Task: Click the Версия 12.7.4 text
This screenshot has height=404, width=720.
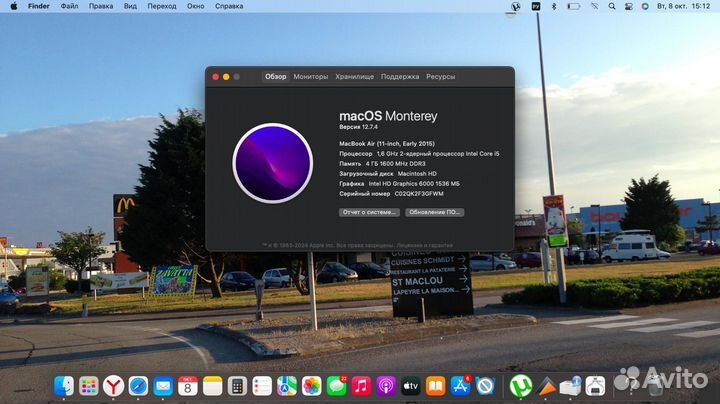Action: tap(359, 127)
